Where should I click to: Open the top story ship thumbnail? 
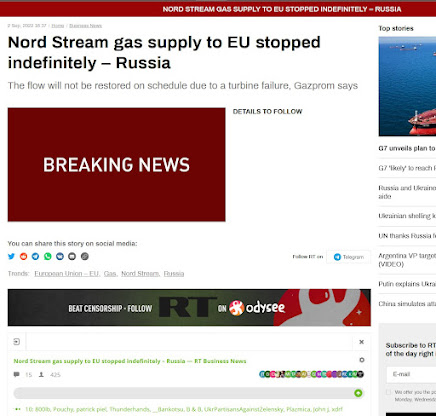(407, 86)
